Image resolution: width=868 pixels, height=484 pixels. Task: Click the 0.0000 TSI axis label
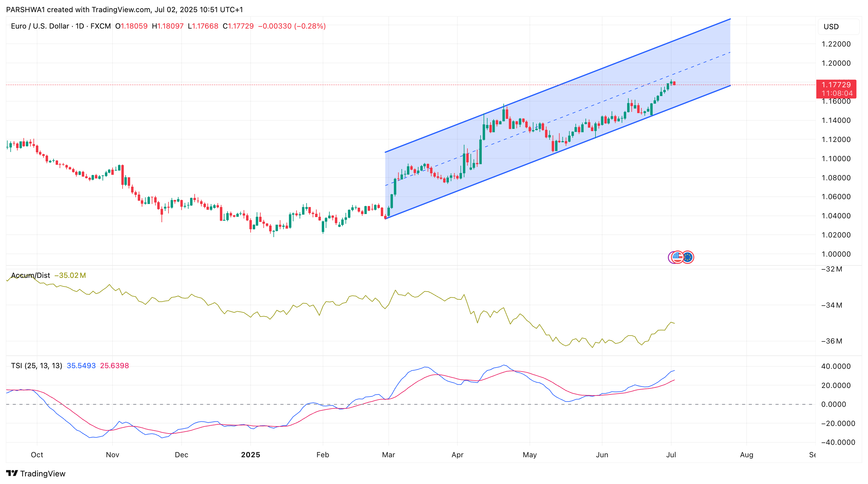834,404
